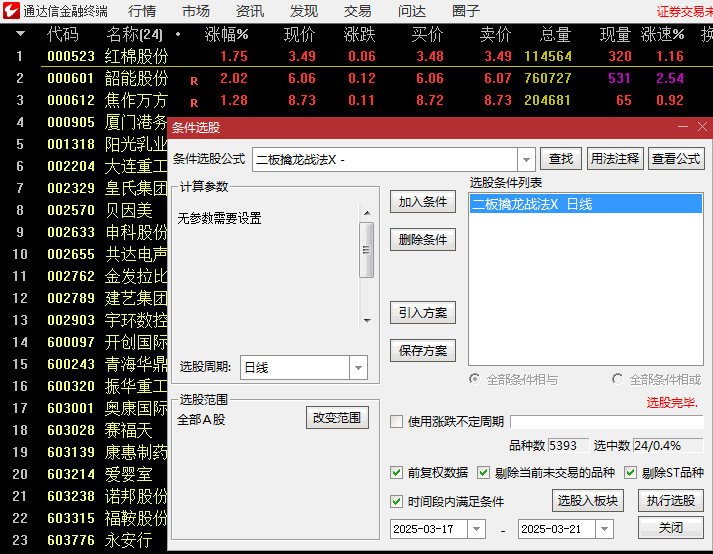Select stock row 600097 开创国际
The width and height of the screenshot is (713, 554).
pyautogui.click(x=84, y=342)
